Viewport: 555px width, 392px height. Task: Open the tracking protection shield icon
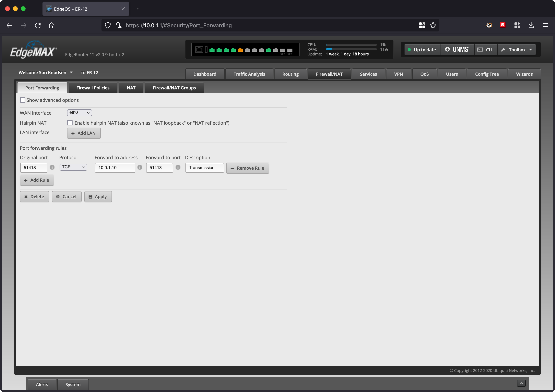108,25
